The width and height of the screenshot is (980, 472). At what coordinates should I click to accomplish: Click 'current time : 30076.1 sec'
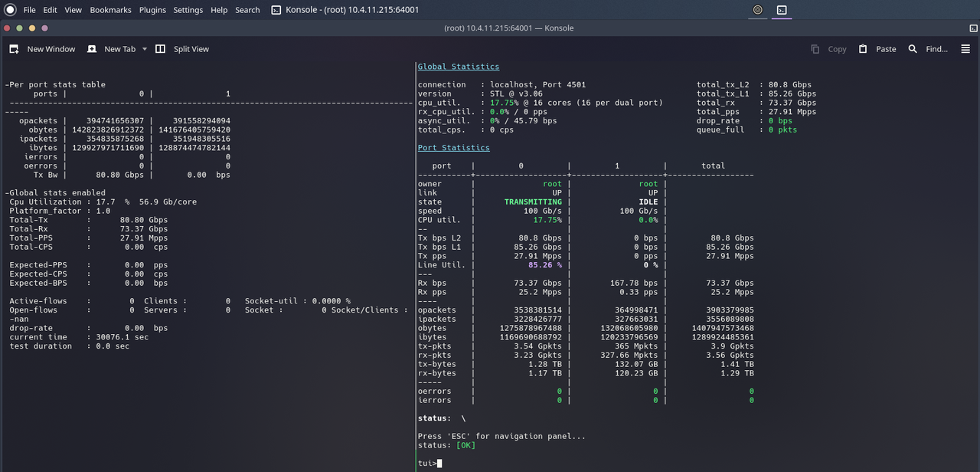click(x=79, y=337)
